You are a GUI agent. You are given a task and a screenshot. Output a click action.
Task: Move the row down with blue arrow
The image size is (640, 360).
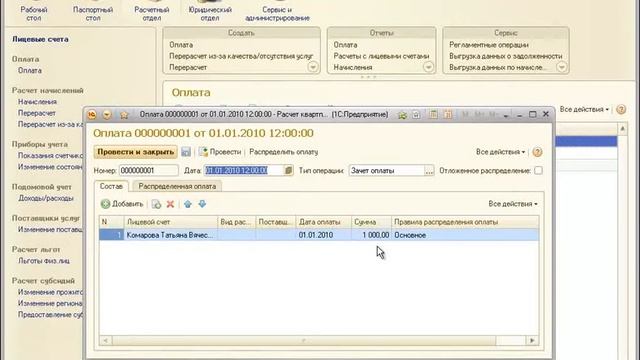202,204
